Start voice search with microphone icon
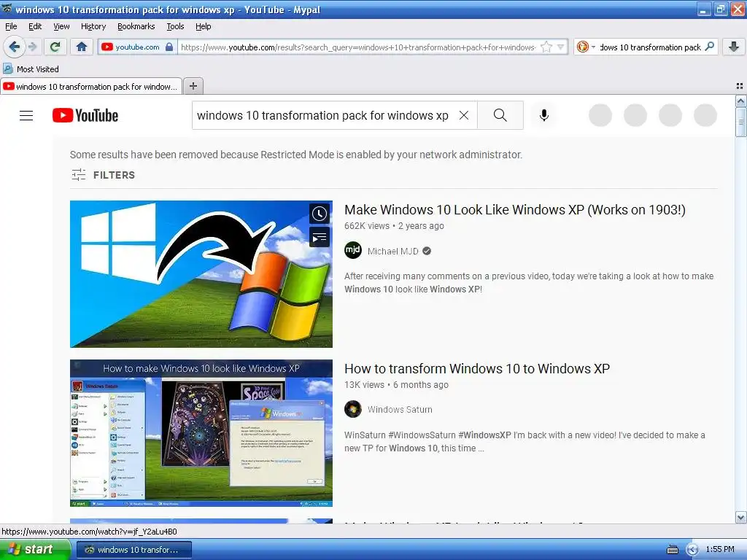Image resolution: width=747 pixels, height=560 pixels. click(x=544, y=115)
